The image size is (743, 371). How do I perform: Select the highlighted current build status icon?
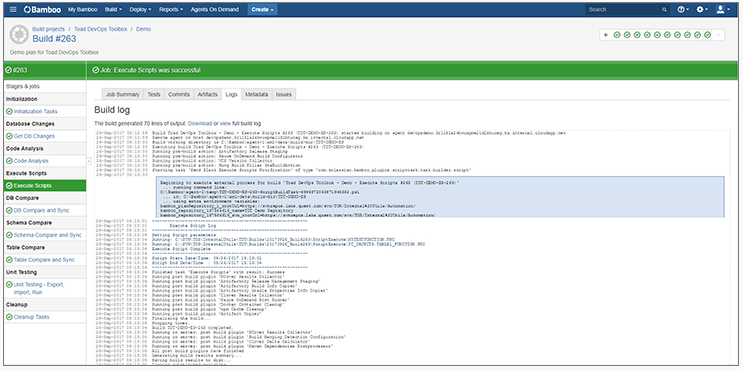tap(707, 35)
